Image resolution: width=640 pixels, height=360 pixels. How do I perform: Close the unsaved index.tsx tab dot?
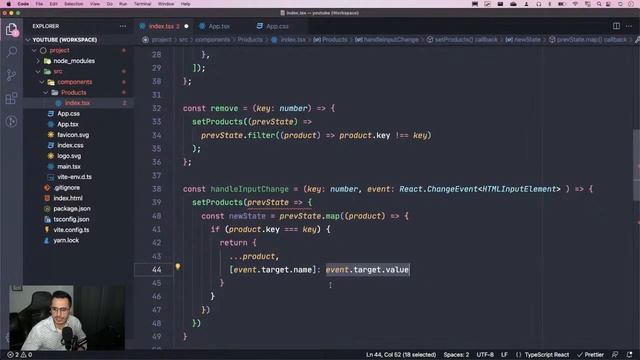coord(187,26)
